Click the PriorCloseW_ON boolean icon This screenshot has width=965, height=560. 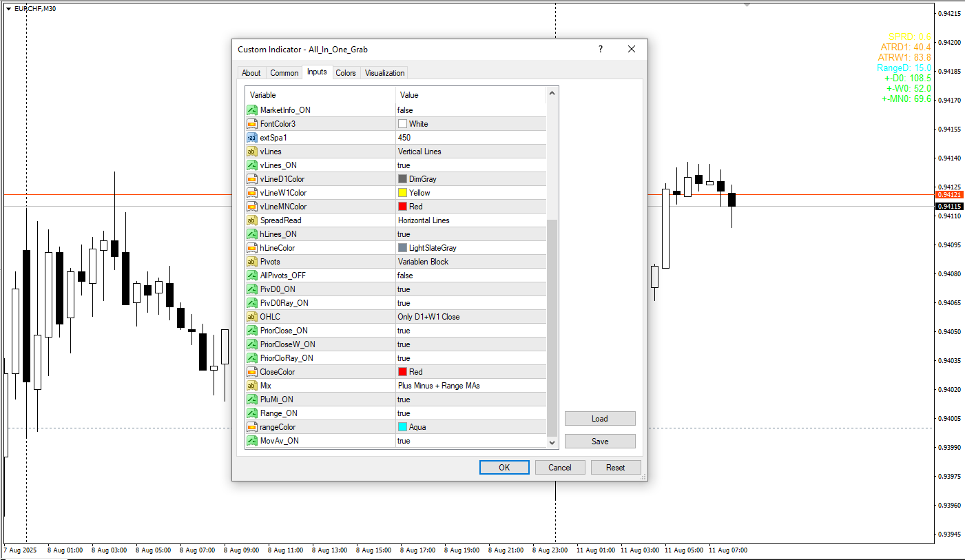pyautogui.click(x=251, y=344)
